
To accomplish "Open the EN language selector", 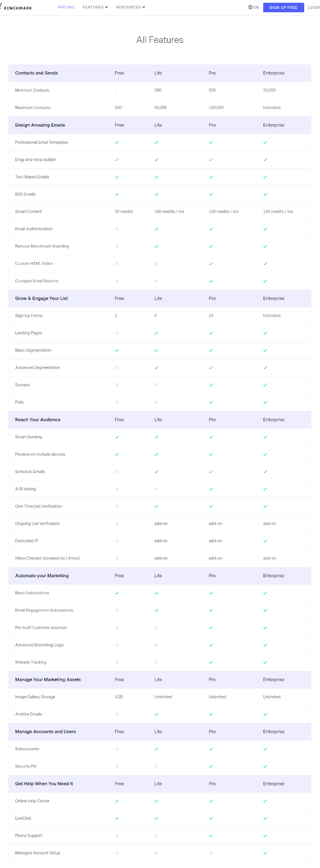I will pyautogui.click(x=254, y=8).
